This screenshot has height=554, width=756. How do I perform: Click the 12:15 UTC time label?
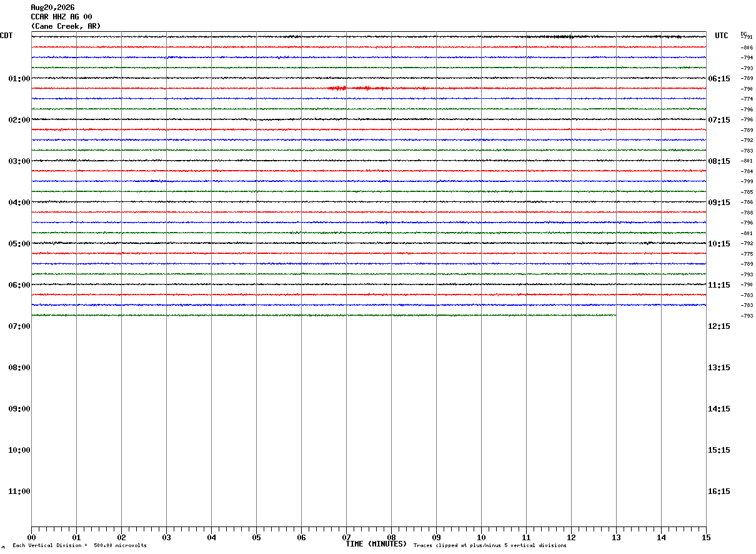[x=719, y=326]
